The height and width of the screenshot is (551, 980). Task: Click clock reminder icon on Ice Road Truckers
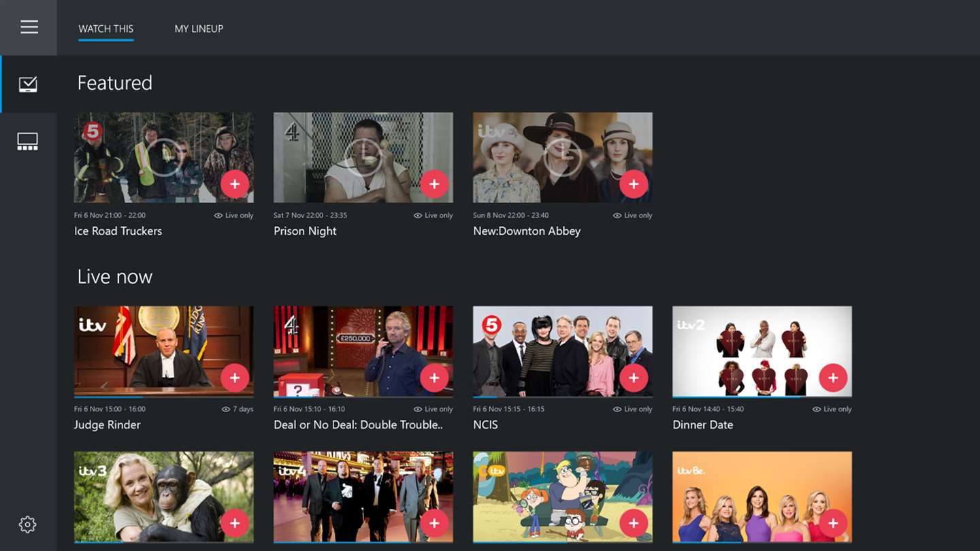click(x=164, y=157)
